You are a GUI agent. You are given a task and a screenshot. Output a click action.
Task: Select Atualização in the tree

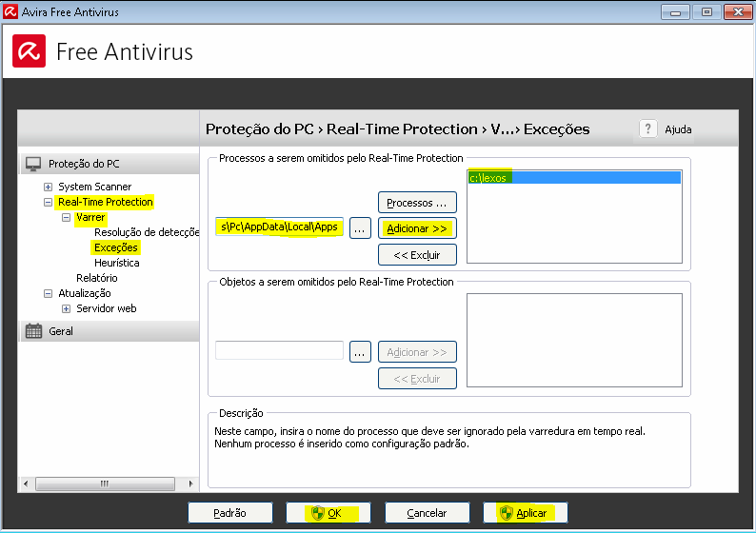85,293
